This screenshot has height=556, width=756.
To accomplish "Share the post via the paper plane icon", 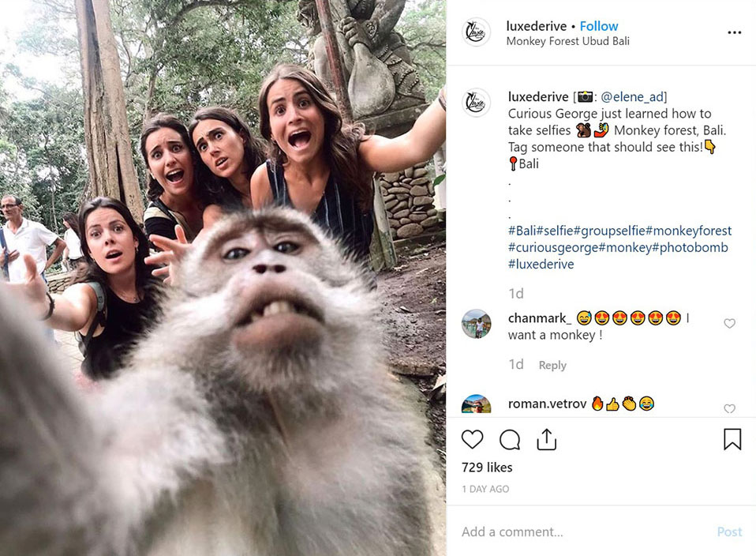I will (547, 439).
